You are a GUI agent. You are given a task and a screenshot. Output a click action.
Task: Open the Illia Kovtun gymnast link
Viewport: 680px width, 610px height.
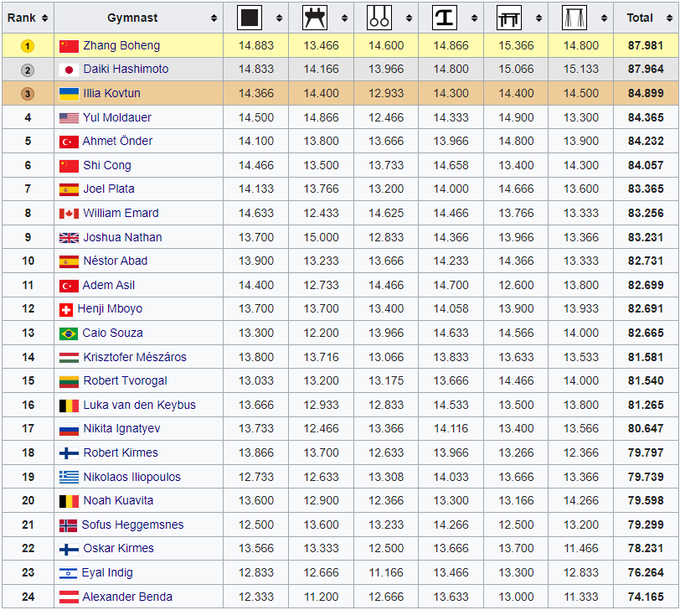(x=114, y=94)
